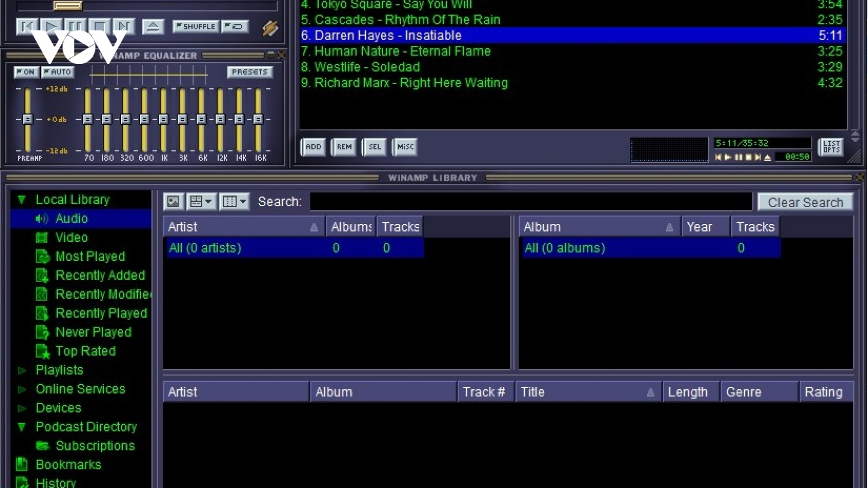The height and width of the screenshot is (488, 868).
Task: Click the playlist mini next-track icon
Action: tap(758, 157)
